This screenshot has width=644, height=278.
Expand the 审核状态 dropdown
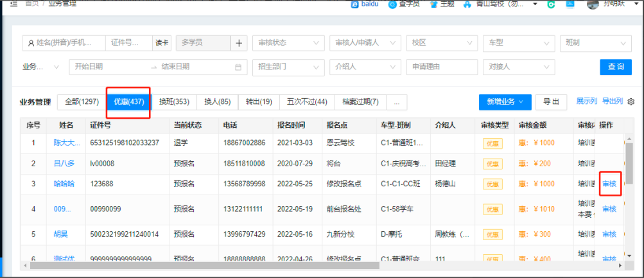288,43
